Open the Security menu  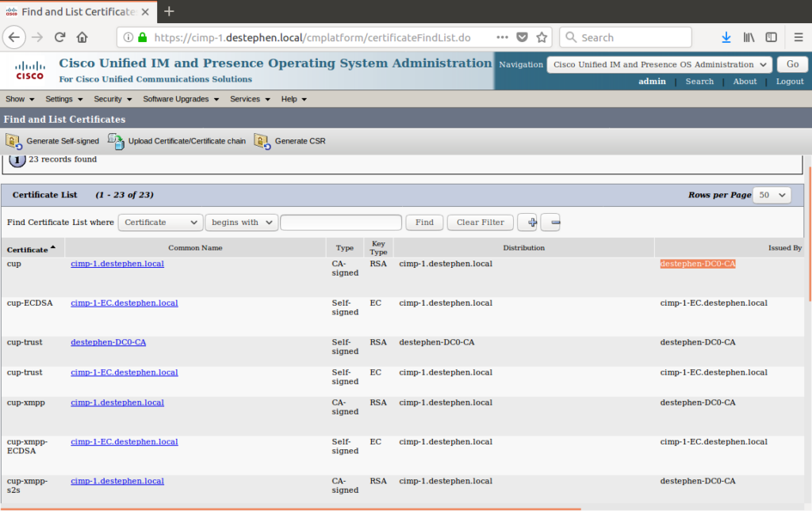pyautogui.click(x=113, y=99)
